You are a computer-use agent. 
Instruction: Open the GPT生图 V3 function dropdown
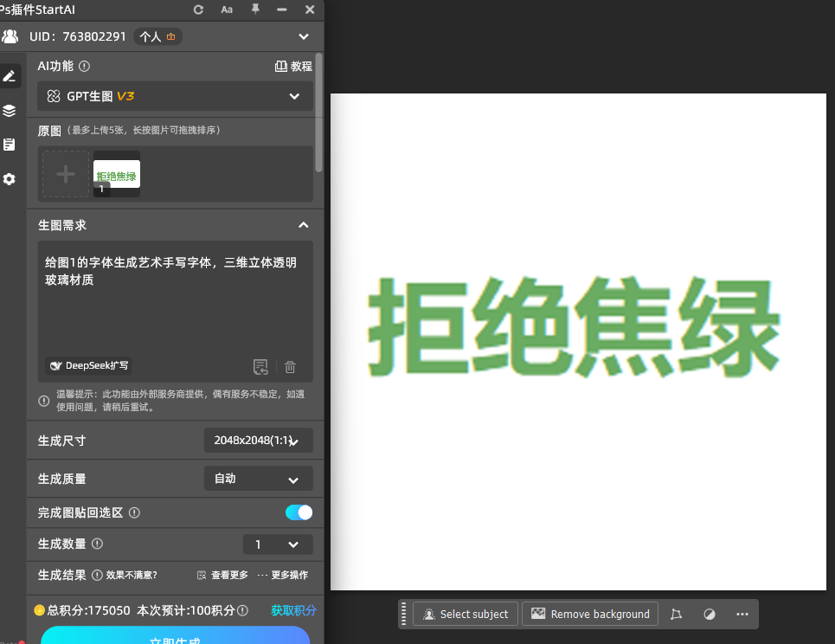click(x=175, y=96)
